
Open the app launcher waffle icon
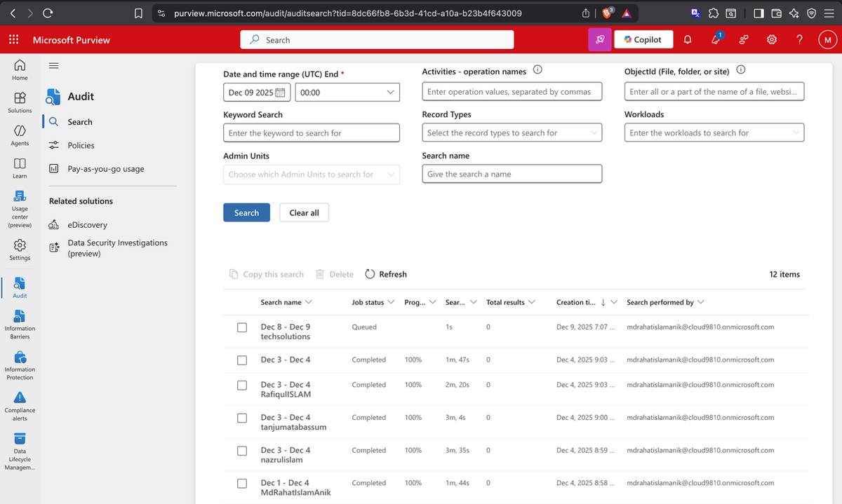(x=13, y=40)
